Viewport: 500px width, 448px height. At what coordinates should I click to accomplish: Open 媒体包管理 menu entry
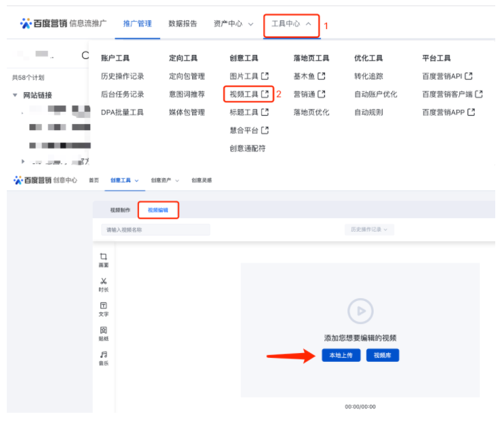point(187,112)
